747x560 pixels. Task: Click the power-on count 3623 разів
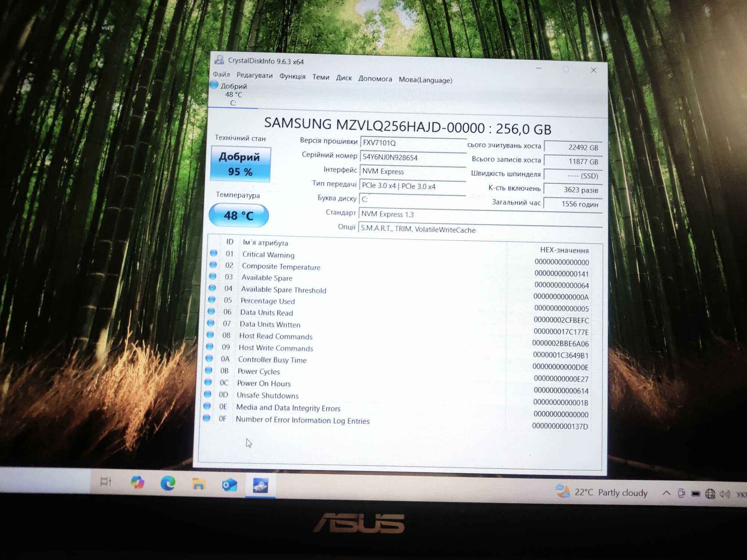(573, 190)
